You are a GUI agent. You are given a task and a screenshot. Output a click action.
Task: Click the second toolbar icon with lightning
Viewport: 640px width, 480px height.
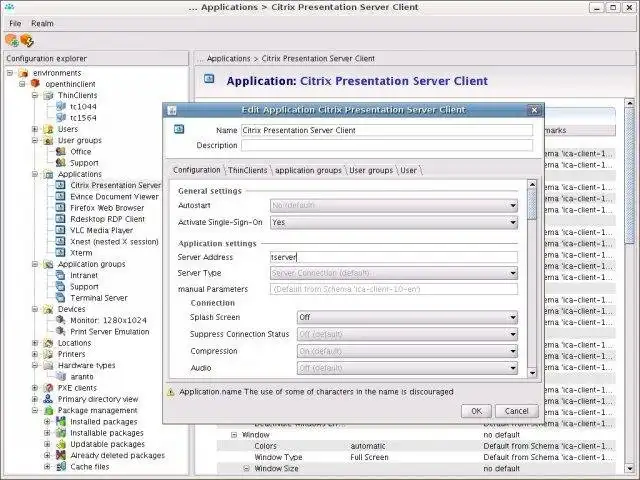pyautogui.click(x=27, y=40)
